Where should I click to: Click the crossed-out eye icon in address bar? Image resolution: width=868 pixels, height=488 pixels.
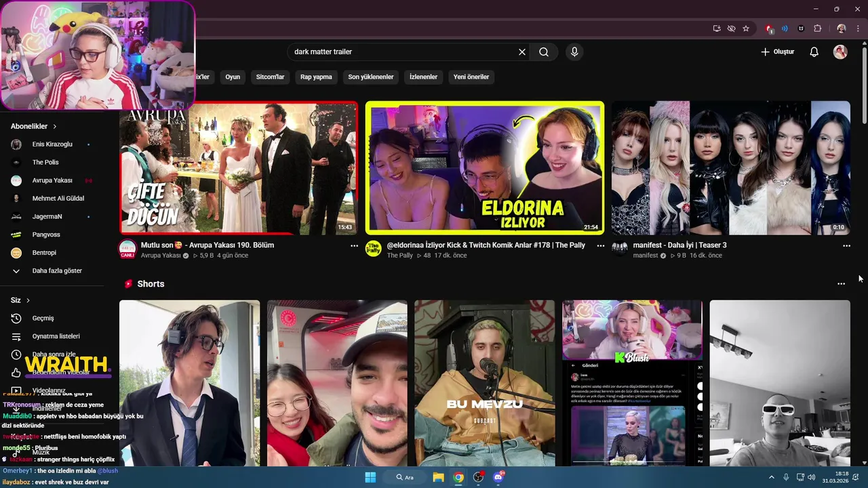(731, 28)
